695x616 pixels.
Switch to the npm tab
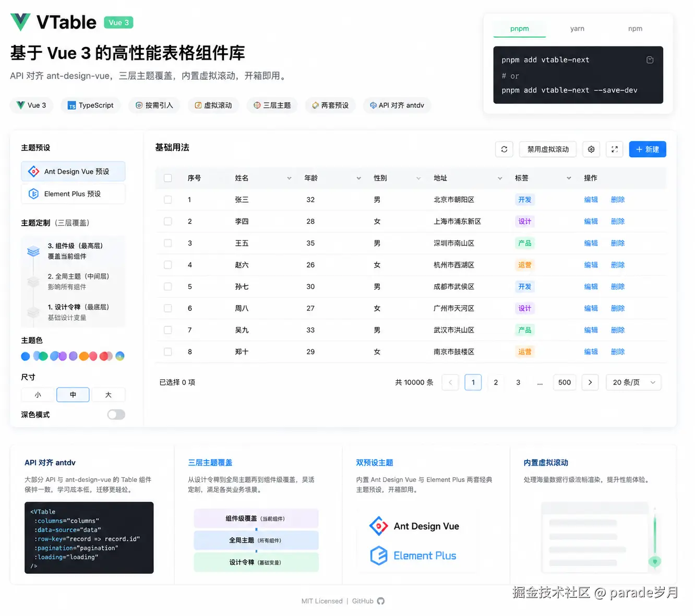tap(635, 29)
